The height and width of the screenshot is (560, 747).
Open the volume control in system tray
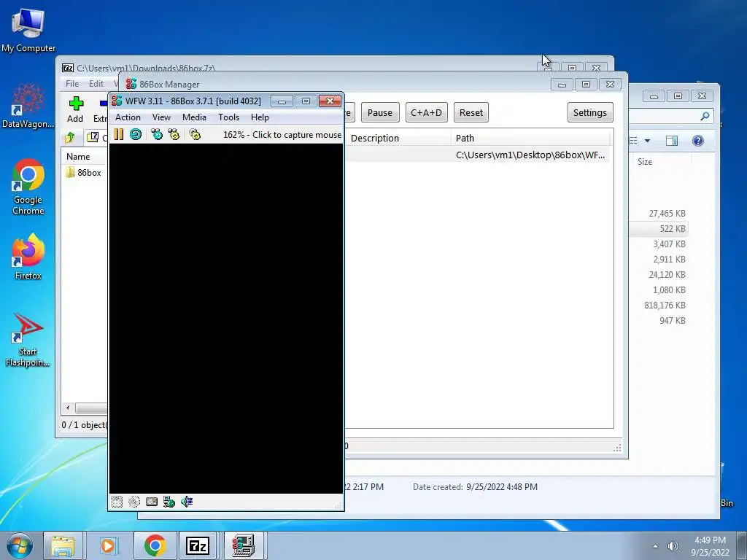673,546
